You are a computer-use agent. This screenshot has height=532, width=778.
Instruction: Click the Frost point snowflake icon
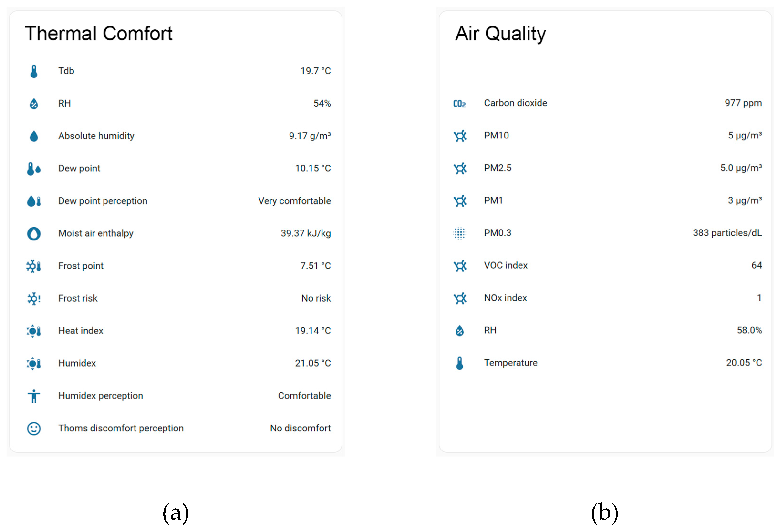pyautogui.click(x=33, y=266)
